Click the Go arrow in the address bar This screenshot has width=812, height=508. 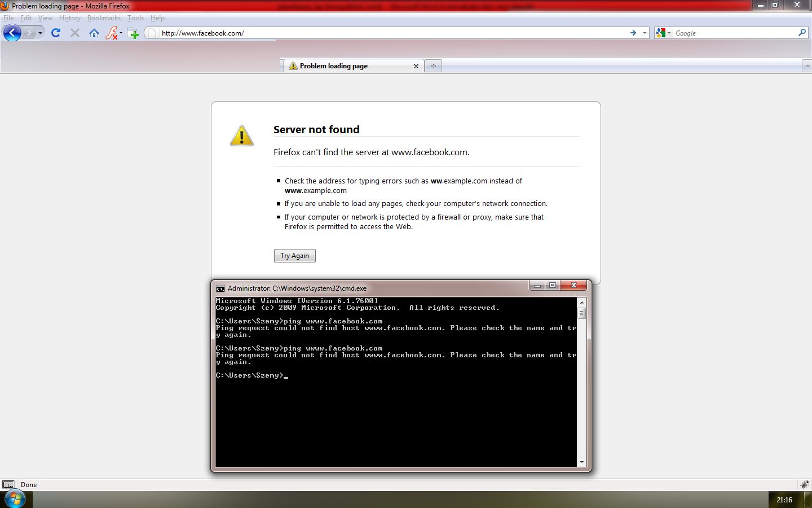click(633, 33)
